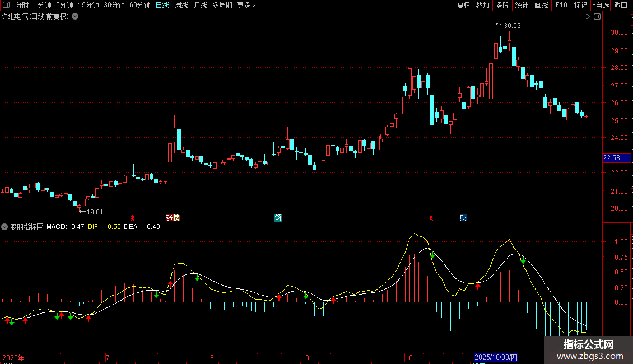633x364 pixels.
Task: Click the 25.00 price axis label
Action: 619,120
